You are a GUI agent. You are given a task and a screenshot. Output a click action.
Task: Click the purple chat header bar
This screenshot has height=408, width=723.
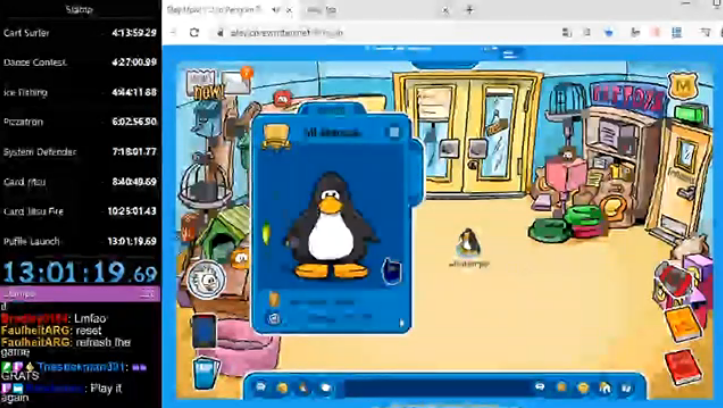80,294
